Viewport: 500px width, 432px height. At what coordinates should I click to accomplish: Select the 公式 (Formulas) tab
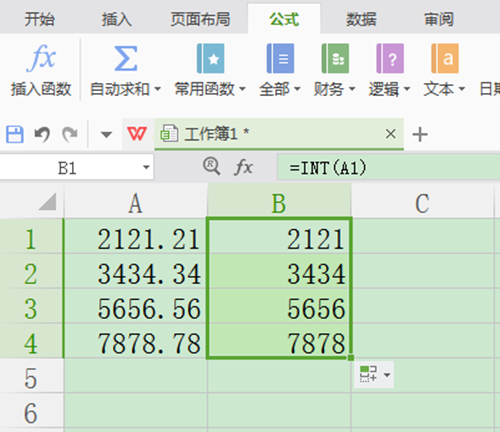pos(284,19)
